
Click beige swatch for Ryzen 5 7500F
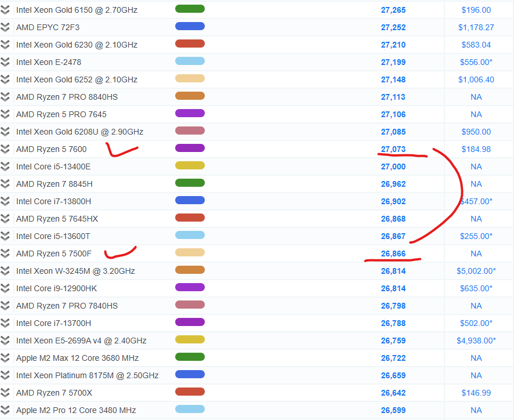click(x=190, y=252)
